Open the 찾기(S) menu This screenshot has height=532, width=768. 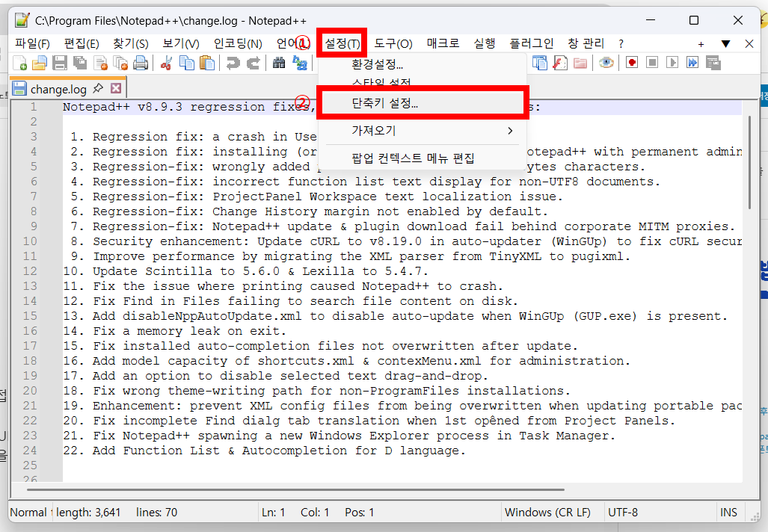pos(131,43)
